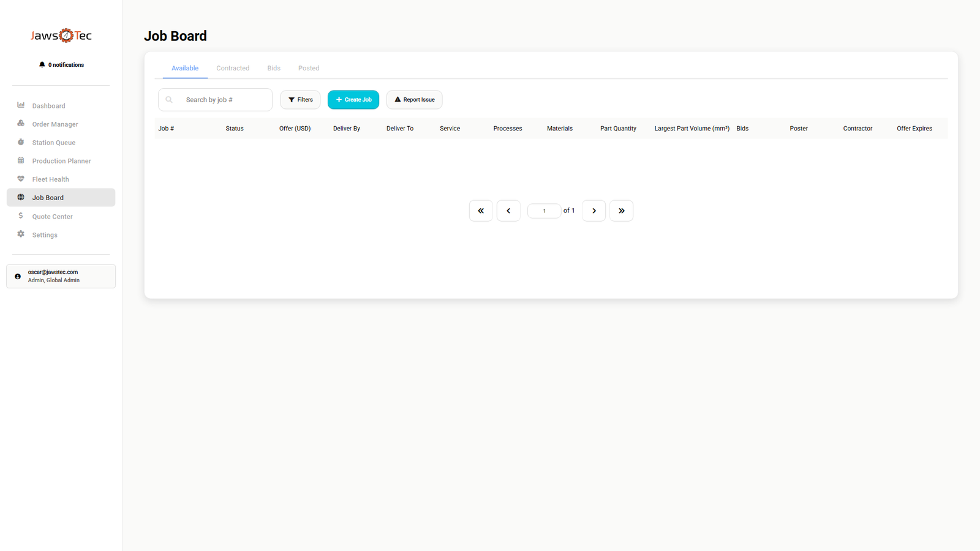Click the Offer (USD) column header
This screenshot has width=980, height=551.
tap(295, 129)
